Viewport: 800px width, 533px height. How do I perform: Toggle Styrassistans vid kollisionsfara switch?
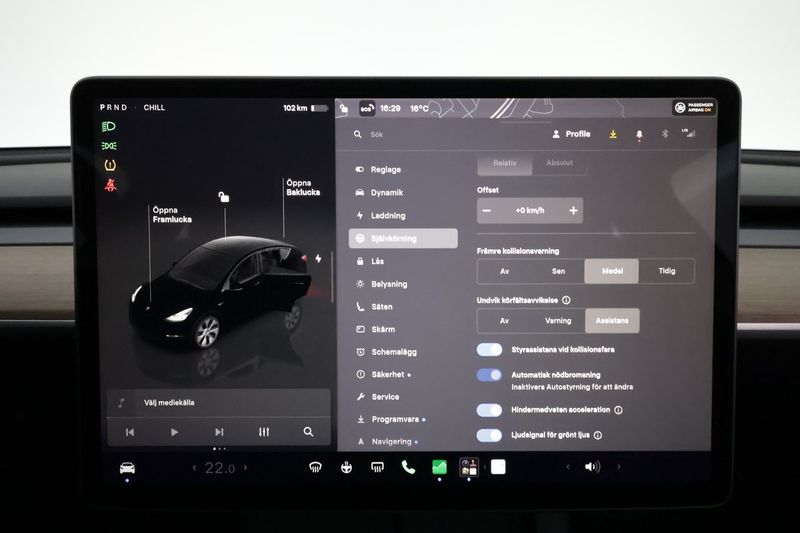(489, 349)
